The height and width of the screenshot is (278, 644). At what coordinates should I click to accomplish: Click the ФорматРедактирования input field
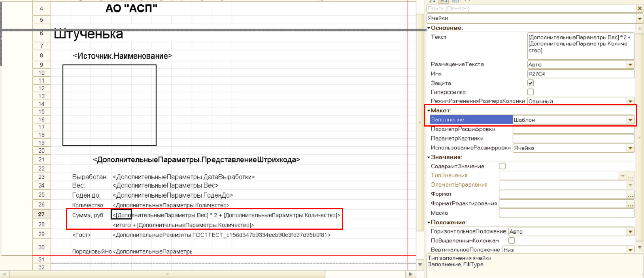click(563, 204)
